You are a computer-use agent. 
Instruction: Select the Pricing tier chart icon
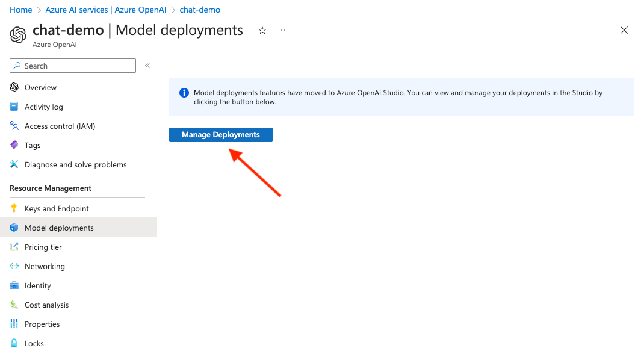click(15, 247)
